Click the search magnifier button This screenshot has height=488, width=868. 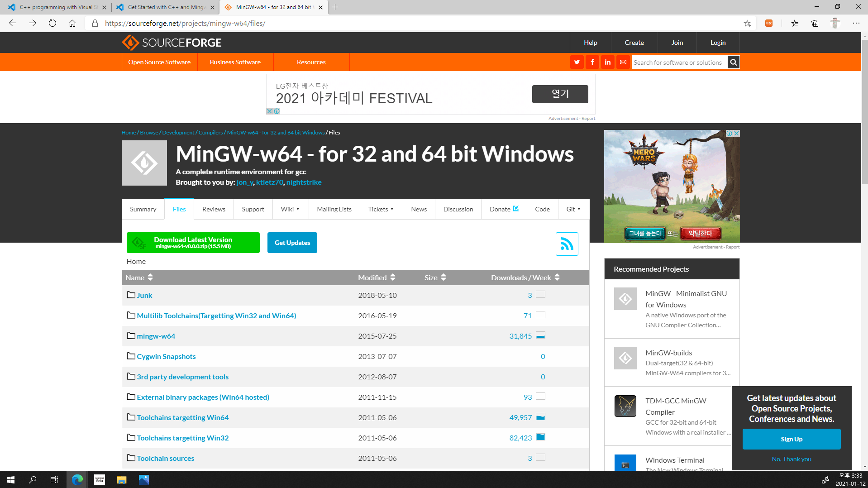pos(734,62)
